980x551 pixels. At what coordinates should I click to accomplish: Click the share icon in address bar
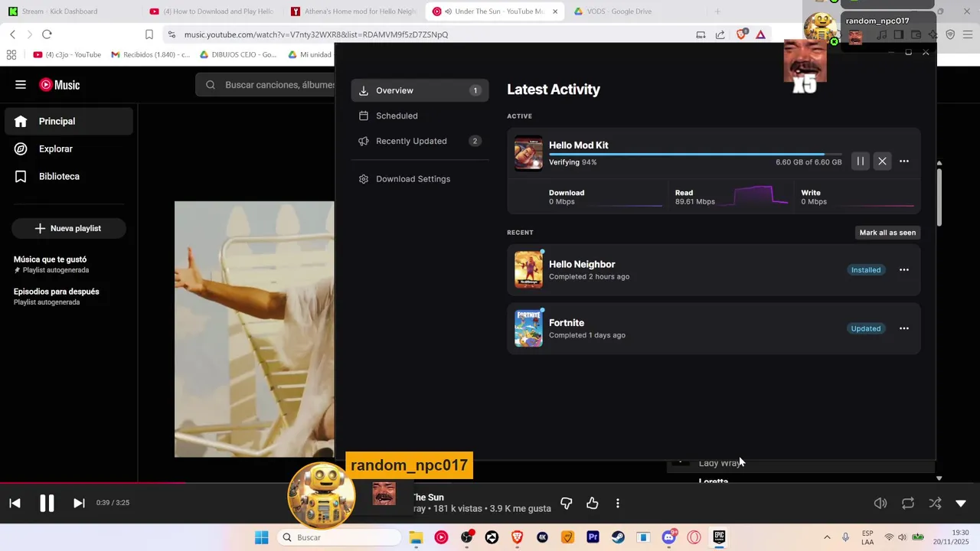click(720, 34)
